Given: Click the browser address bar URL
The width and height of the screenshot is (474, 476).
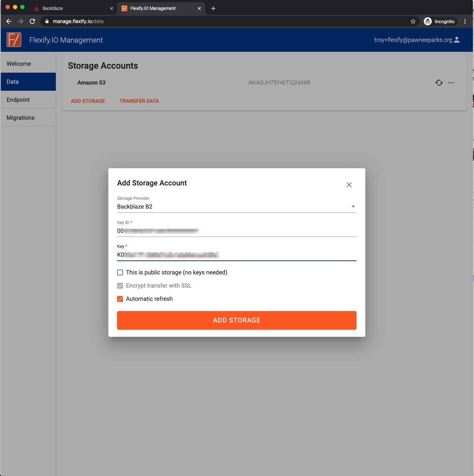Looking at the screenshot, I should [78, 21].
